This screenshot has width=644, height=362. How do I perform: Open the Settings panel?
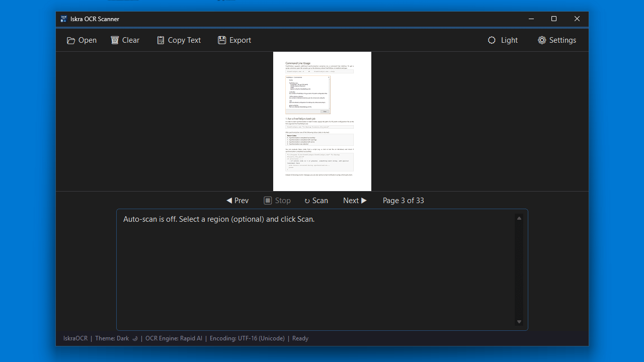(x=557, y=40)
